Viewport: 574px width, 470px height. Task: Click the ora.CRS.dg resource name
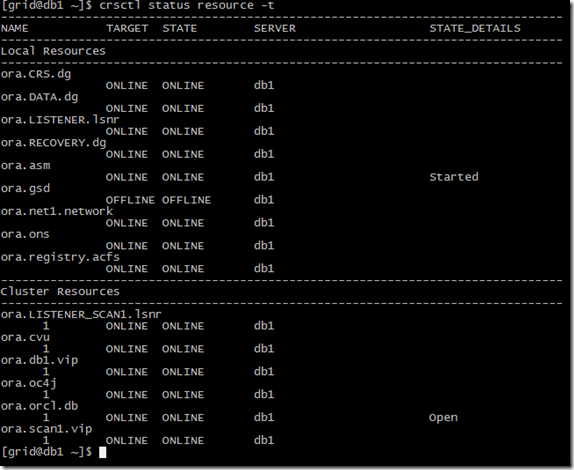coord(36,74)
